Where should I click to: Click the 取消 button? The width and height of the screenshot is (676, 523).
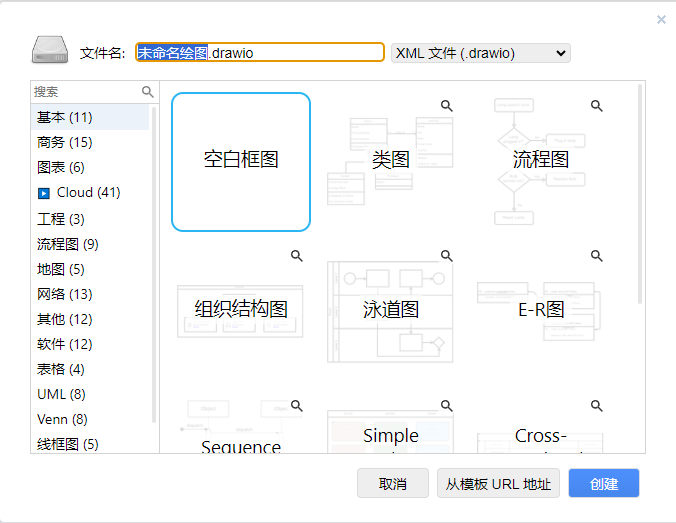pyautogui.click(x=392, y=484)
